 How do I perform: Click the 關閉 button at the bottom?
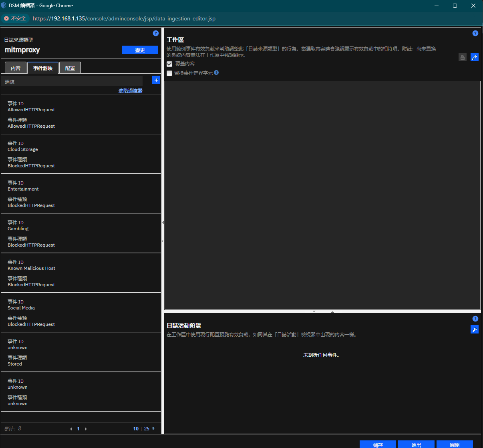click(455, 444)
